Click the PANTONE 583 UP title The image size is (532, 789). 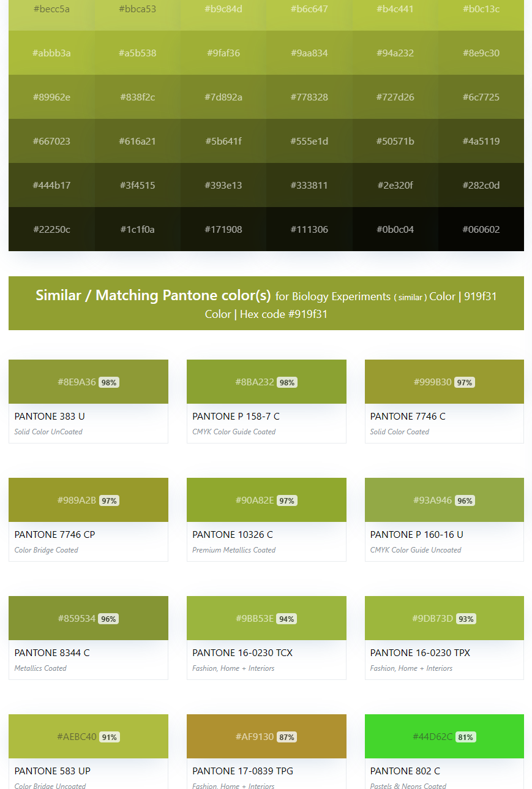pos(53,771)
